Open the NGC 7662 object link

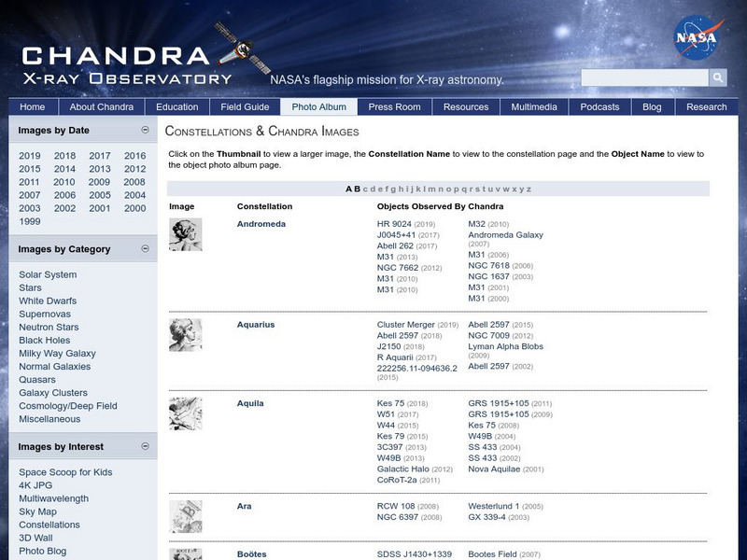coord(398,268)
